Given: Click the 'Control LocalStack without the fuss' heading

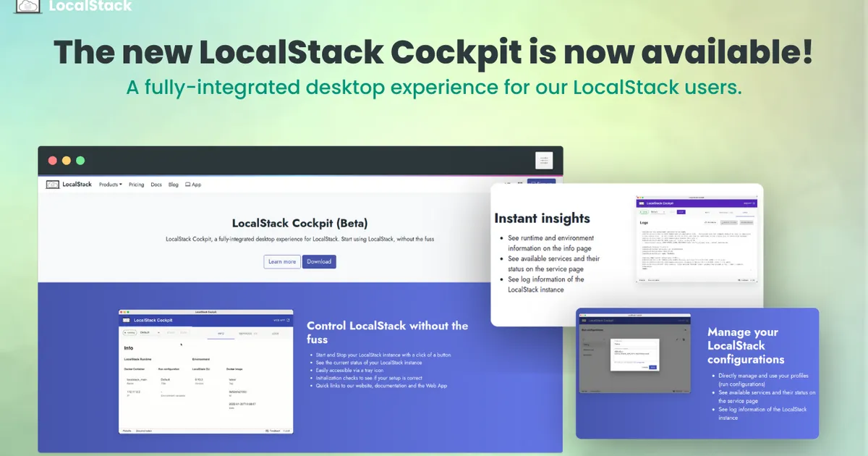Looking at the screenshot, I should pyautogui.click(x=388, y=332).
